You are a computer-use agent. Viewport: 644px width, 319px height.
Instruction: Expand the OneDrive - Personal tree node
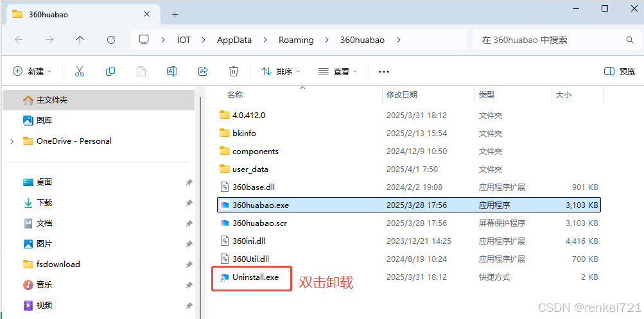point(12,141)
